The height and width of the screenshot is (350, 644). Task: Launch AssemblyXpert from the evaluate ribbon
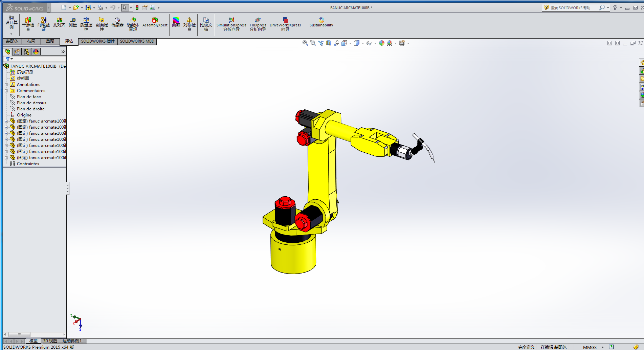click(155, 22)
